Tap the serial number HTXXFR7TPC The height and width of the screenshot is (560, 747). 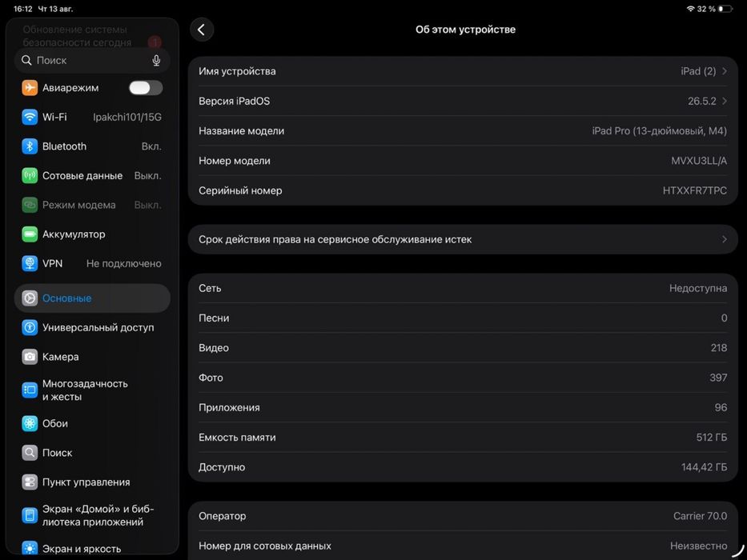click(x=695, y=190)
